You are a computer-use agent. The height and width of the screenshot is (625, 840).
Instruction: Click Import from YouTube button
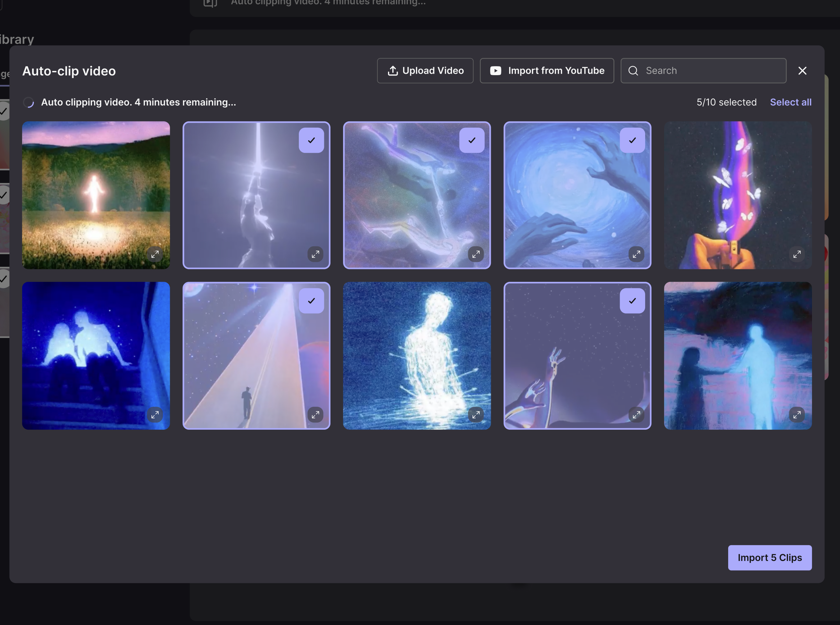point(547,71)
